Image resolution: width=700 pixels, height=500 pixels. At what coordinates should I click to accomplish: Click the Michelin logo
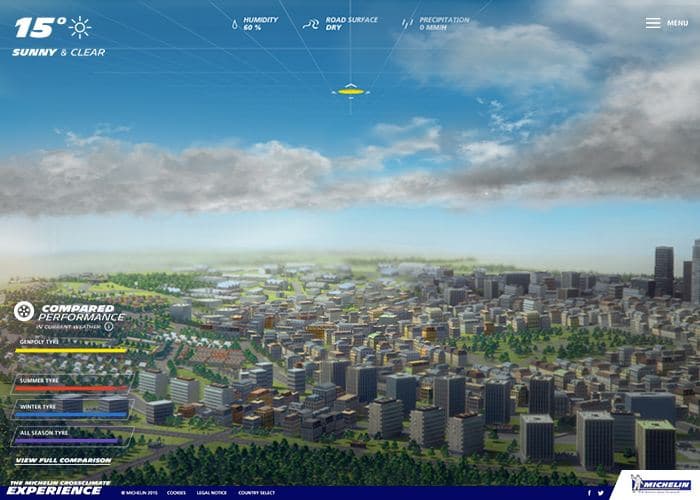[x=662, y=485]
